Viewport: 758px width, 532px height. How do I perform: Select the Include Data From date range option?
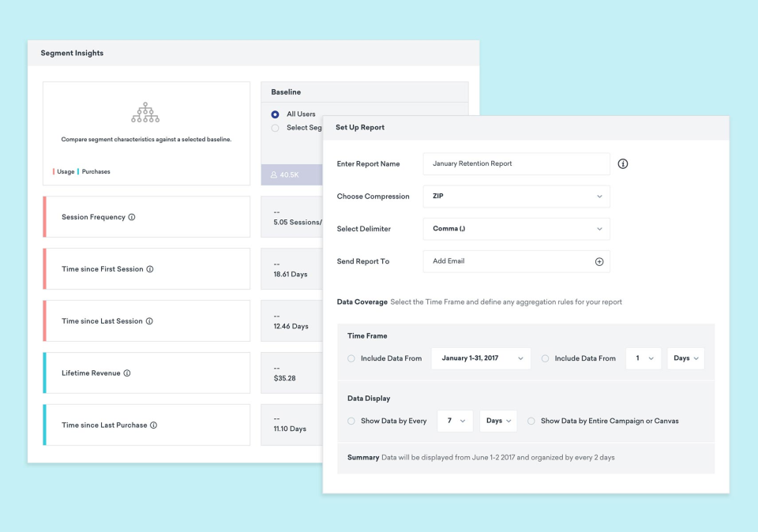(x=351, y=358)
